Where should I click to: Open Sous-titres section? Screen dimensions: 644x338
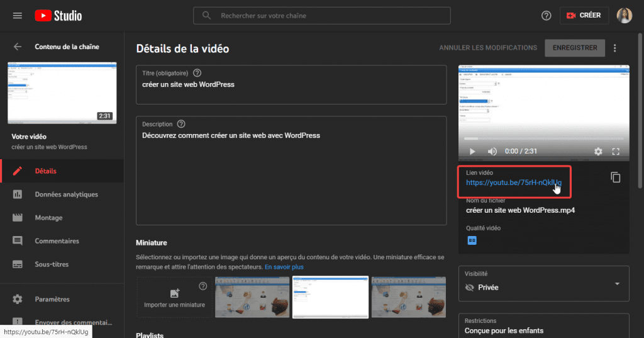click(x=62, y=264)
